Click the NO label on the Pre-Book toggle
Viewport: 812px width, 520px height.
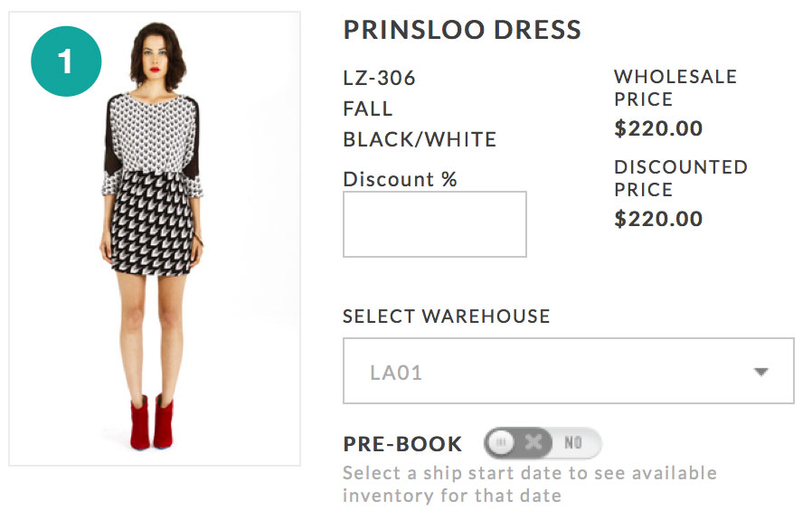pyautogui.click(x=573, y=443)
